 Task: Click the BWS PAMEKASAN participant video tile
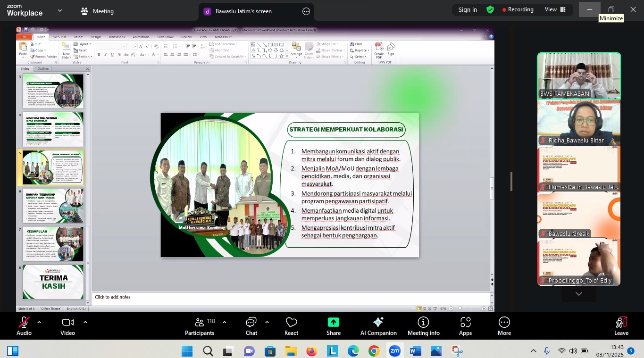coord(579,75)
